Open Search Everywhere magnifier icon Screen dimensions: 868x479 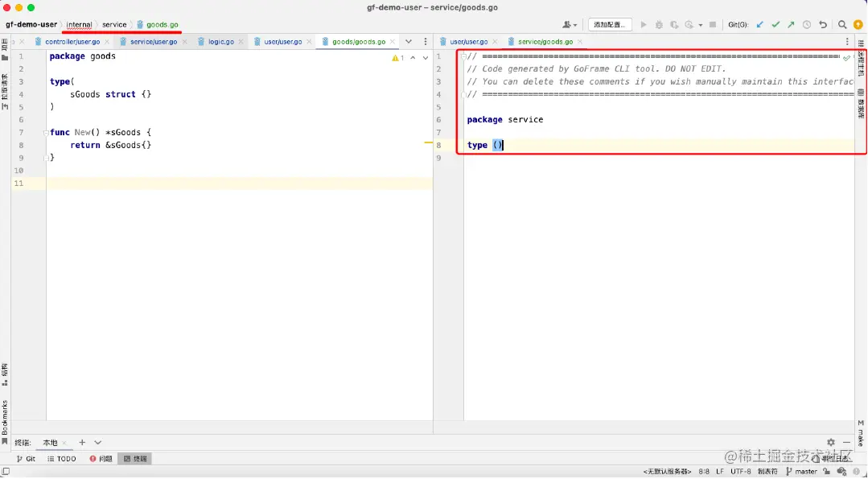click(842, 25)
